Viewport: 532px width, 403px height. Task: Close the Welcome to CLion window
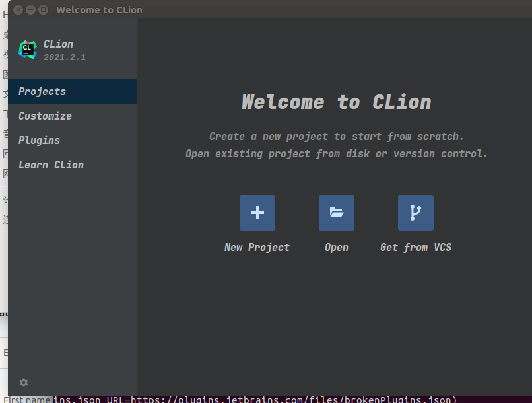pos(17,9)
